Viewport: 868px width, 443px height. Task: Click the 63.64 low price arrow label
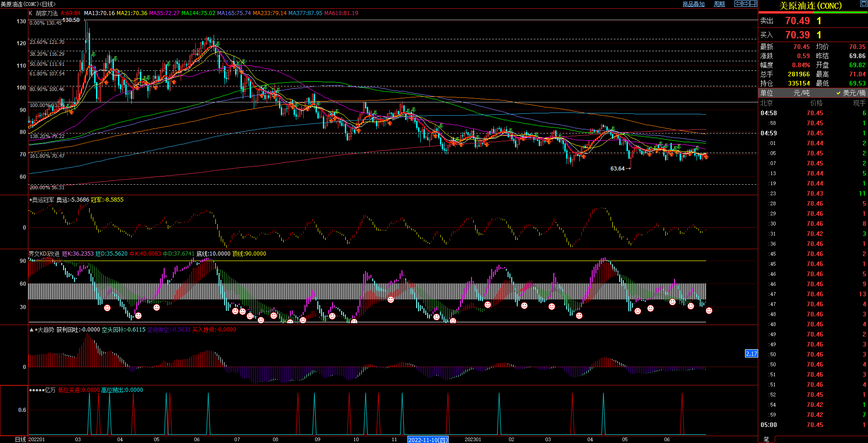620,169
